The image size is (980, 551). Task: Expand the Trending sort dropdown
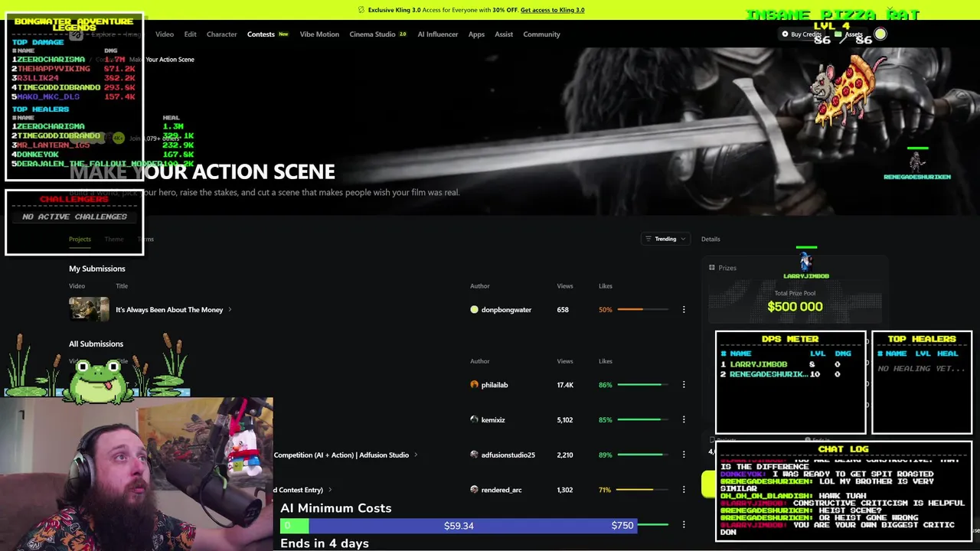tap(665, 239)
